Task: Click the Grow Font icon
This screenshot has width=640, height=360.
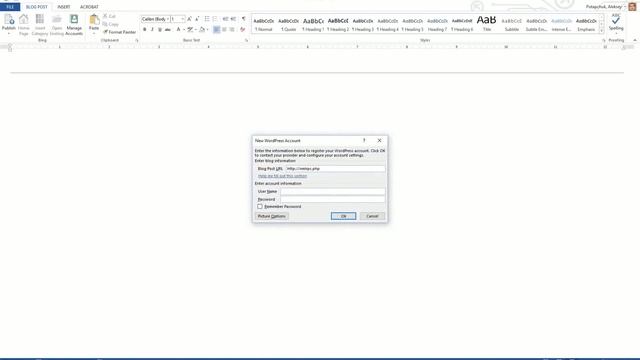Action: (x=189, y=19)
